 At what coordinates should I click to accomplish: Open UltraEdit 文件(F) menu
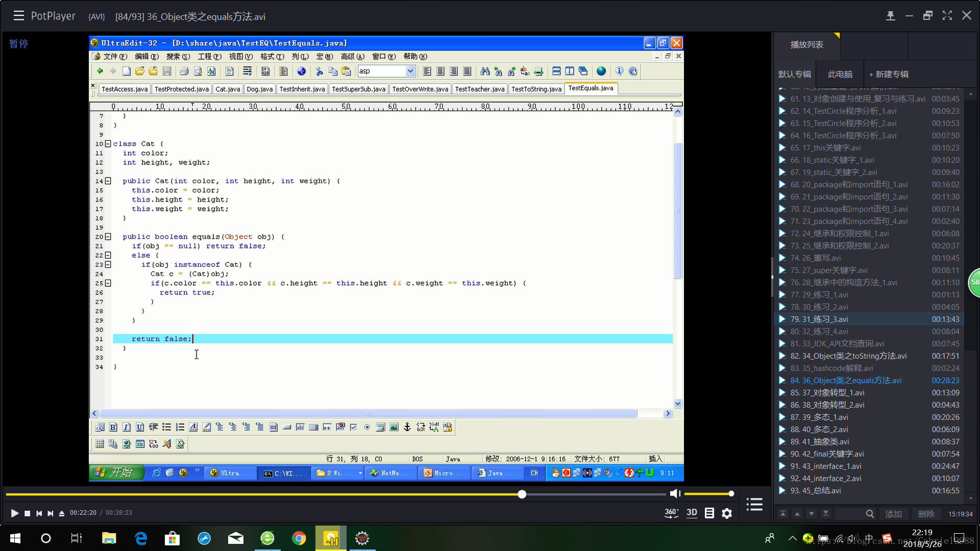(x=115, y=57)
